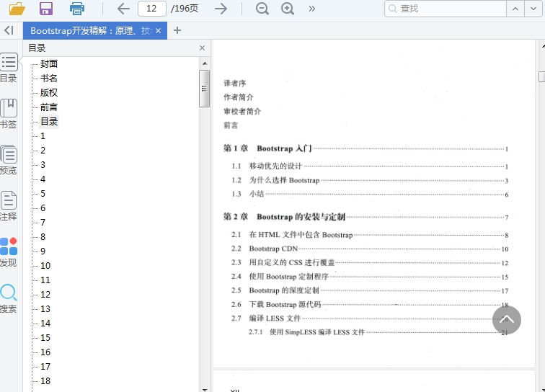Expand more toolbar options chevron
This screenshot has height=392, width=545.
pyautogui.click(x=311, y=9)
